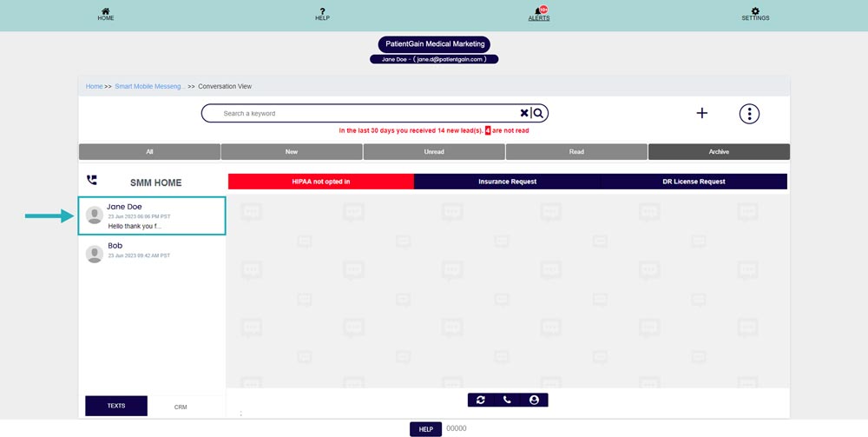Open Help from the top navigation
Image resolution: width=868 pixels, height=437 pixels.
[x=322, y=12]
